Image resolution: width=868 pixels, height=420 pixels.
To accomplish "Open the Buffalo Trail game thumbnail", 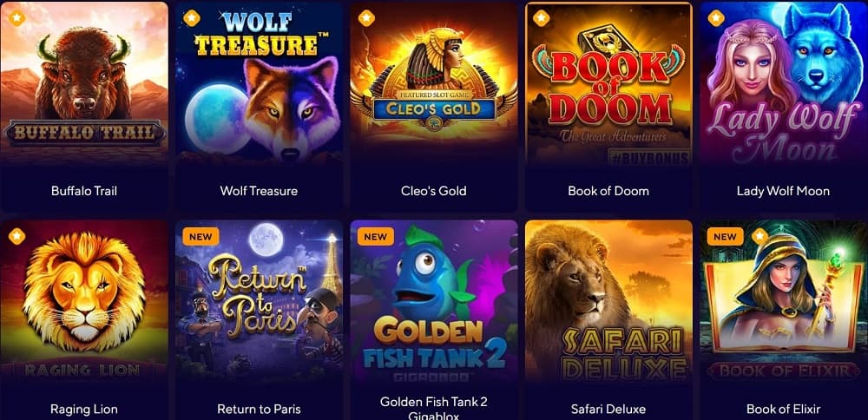I will (x=84, y=85).
